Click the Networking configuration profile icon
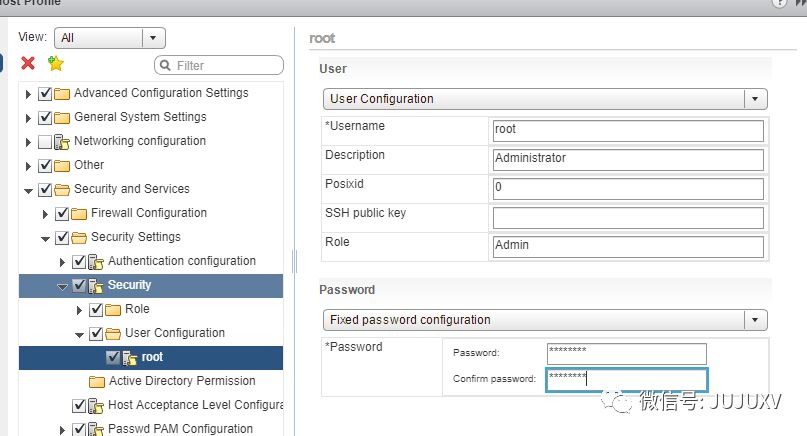The image size is (807, 436). coord(62,141)
